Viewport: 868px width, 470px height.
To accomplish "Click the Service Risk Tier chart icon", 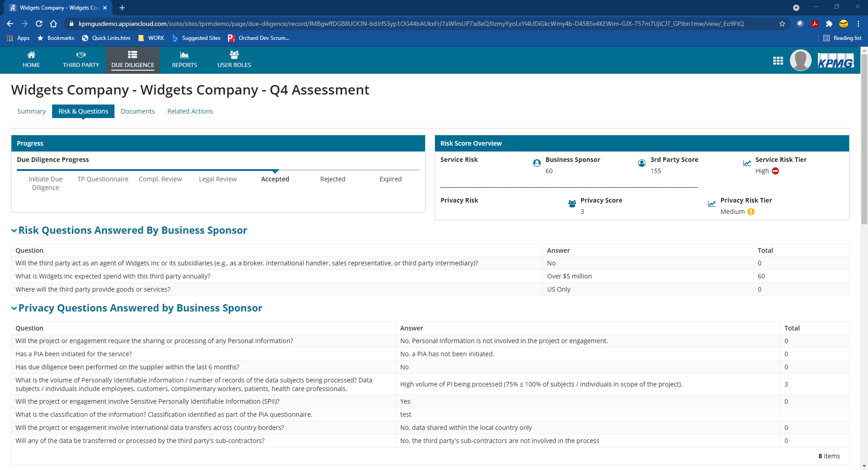I will click(x=747, y=163).
